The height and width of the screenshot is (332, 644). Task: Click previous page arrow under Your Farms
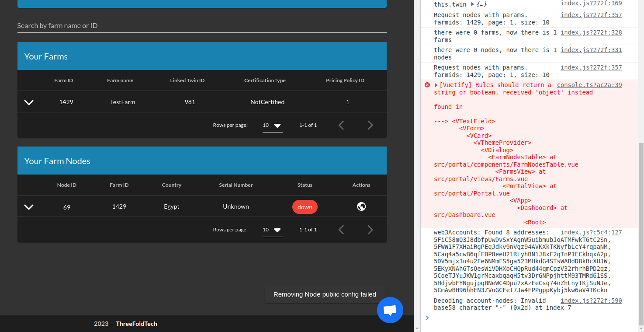click(x=341, y=125)
